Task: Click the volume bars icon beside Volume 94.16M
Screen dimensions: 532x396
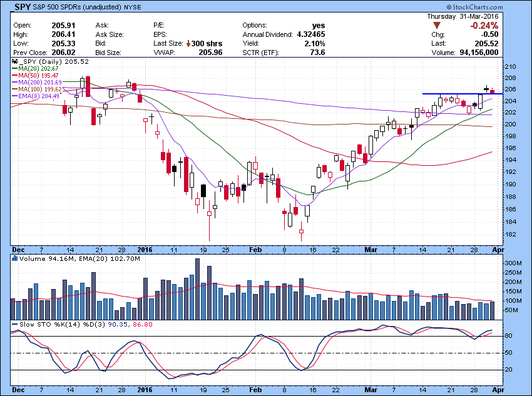Action: [14, 259]
